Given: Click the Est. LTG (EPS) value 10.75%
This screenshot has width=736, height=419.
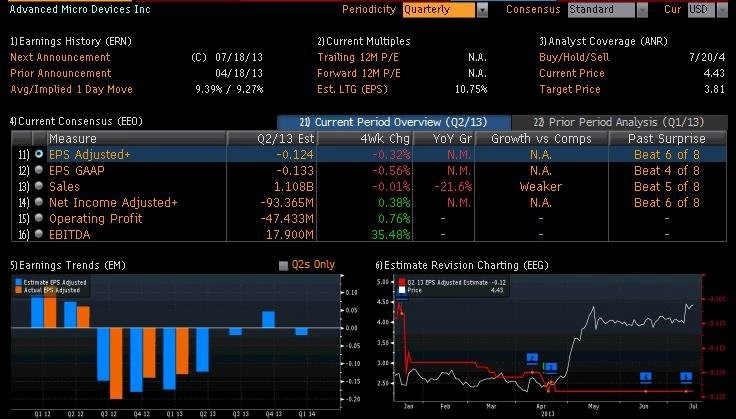Looking at the screenshot, I should click(471, 89).
